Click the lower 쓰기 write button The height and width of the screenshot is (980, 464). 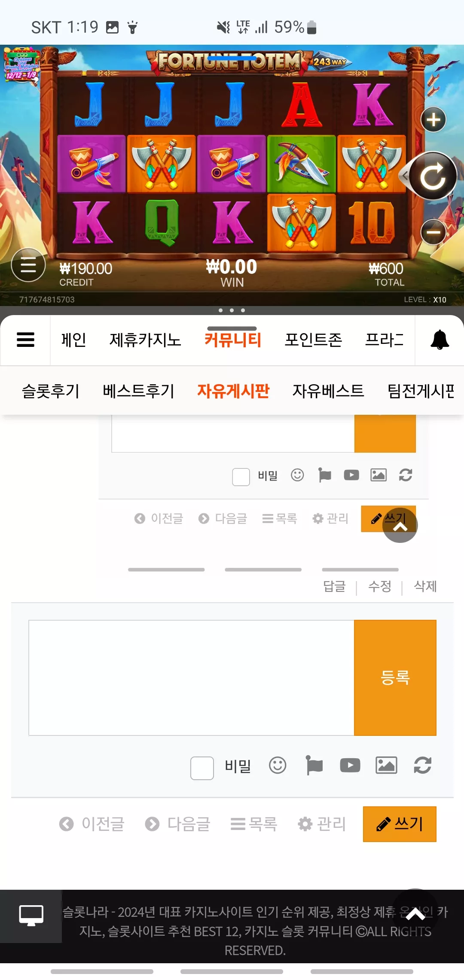pos(400,824)
